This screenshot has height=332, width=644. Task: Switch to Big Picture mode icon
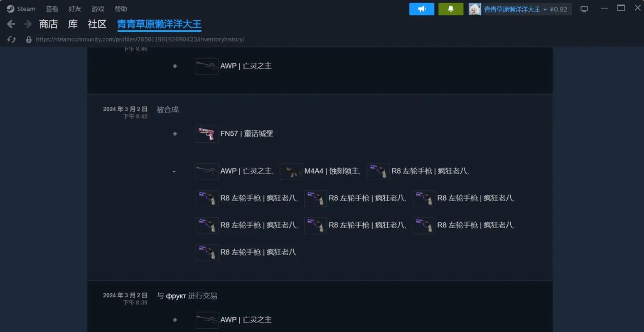coord(584,9)
